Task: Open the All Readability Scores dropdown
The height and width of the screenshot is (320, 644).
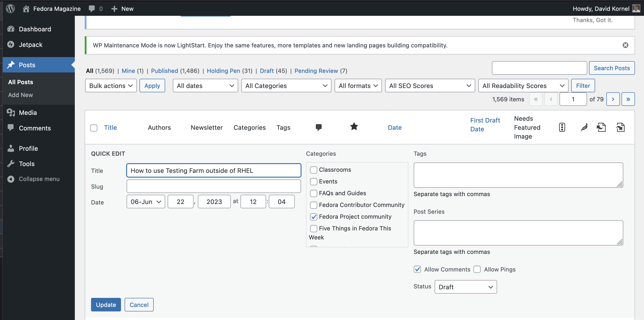Action: (x=523, y=86)
